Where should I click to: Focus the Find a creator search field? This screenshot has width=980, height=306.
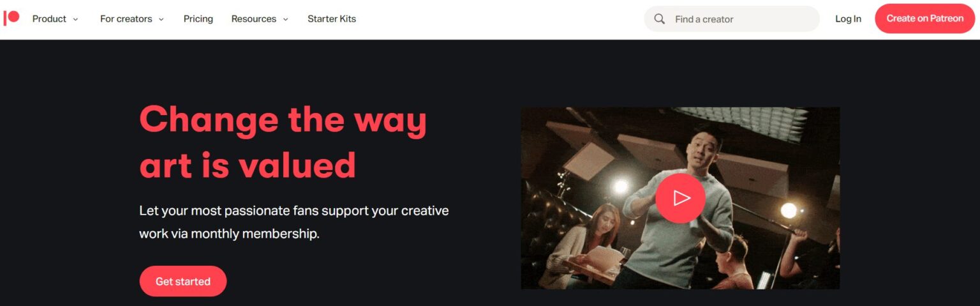click(732, 19)
